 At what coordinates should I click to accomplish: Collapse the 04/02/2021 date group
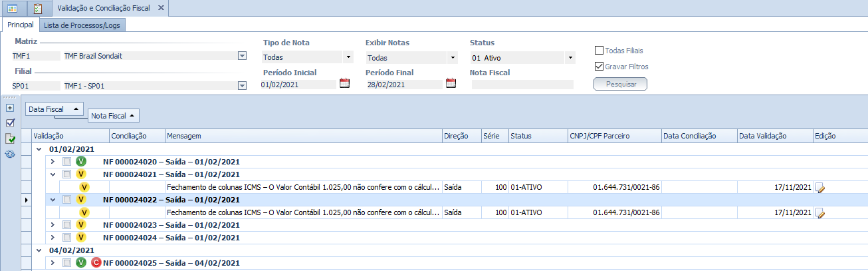pyautogui.click(x=39, y=250)
